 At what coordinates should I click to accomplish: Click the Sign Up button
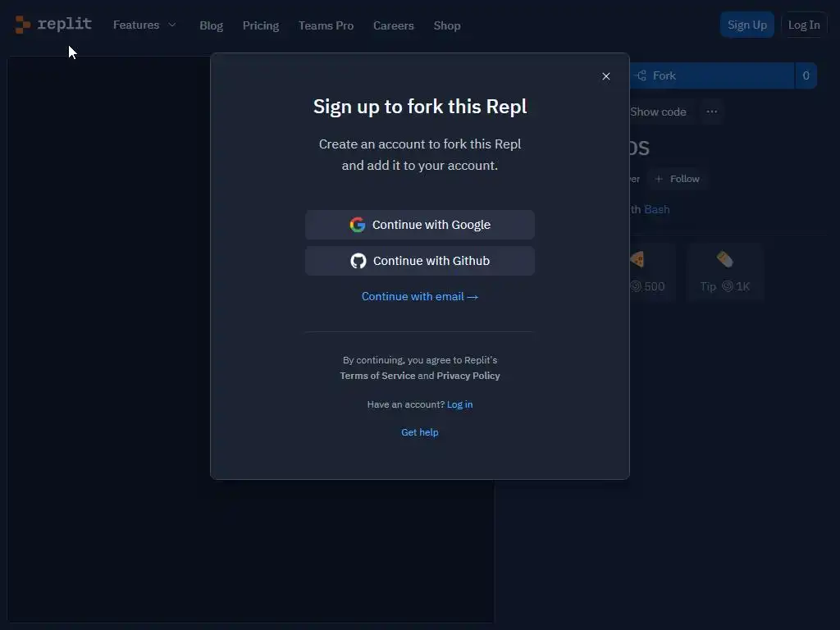(746, 25)
